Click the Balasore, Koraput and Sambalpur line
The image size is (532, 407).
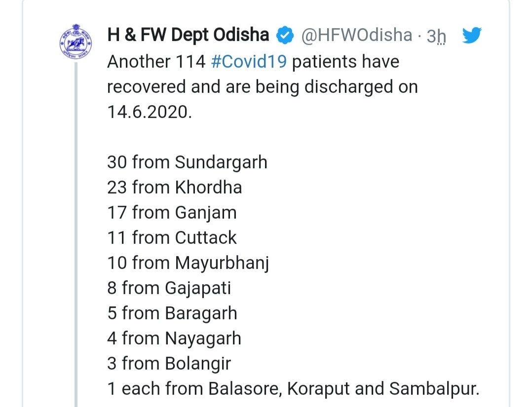tap(293, 389)
